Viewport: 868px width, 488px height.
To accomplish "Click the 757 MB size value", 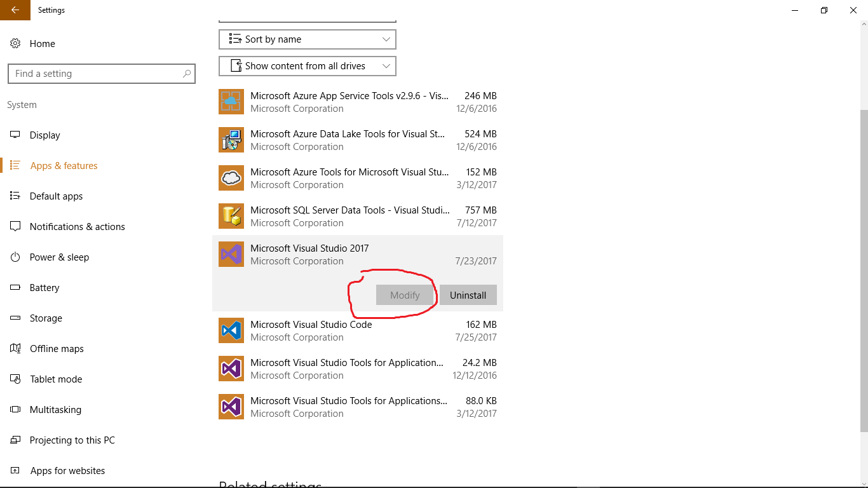I will pos(480,210).
